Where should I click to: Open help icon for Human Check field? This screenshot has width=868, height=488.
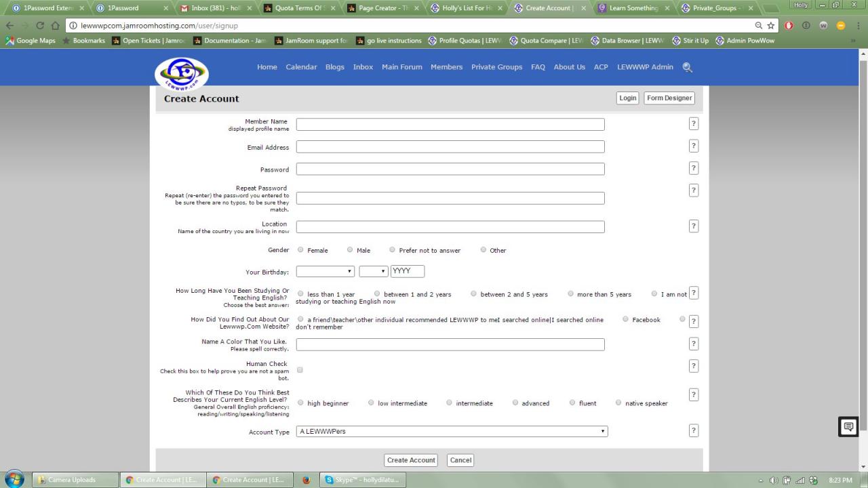pos(693,366)
